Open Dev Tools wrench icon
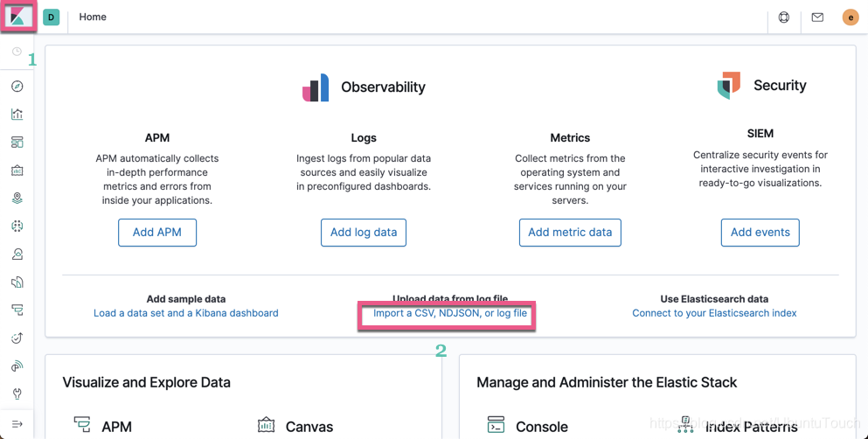Viewport: 868px width, 439px height. pyautogui.click(x=17, y=394)
